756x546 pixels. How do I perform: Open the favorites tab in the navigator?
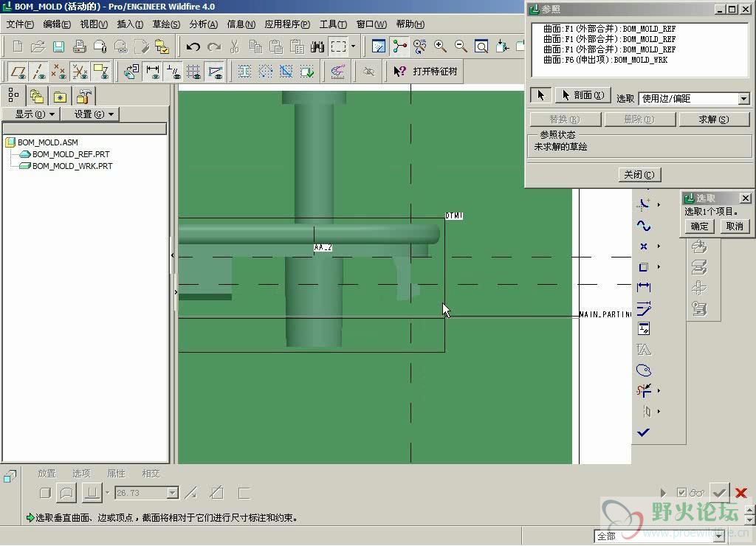(60, 97)
